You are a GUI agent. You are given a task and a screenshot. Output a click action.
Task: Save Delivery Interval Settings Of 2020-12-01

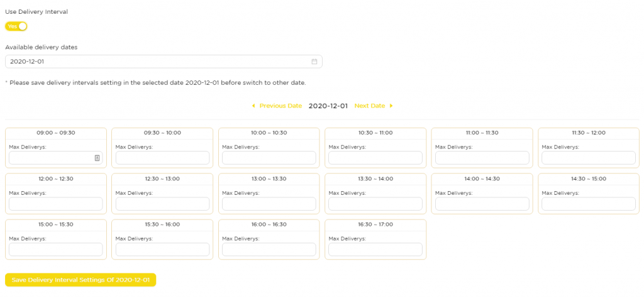(x=80, y=280)
